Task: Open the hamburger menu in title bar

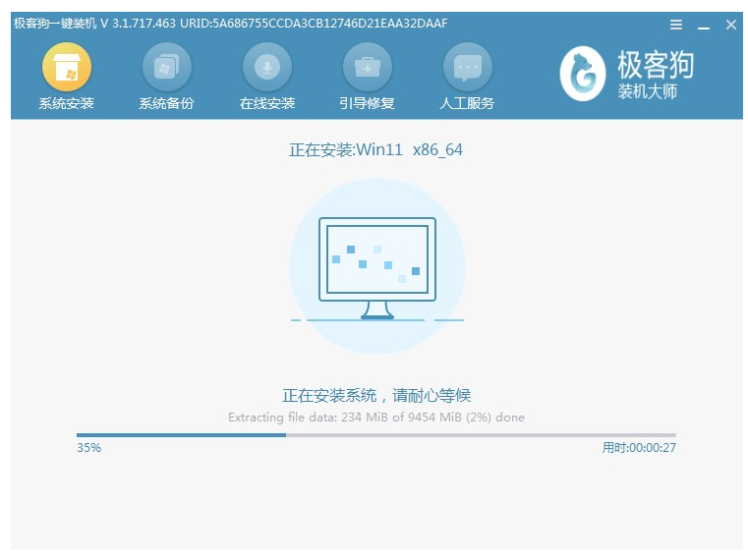Action: [x=676, y=25]
